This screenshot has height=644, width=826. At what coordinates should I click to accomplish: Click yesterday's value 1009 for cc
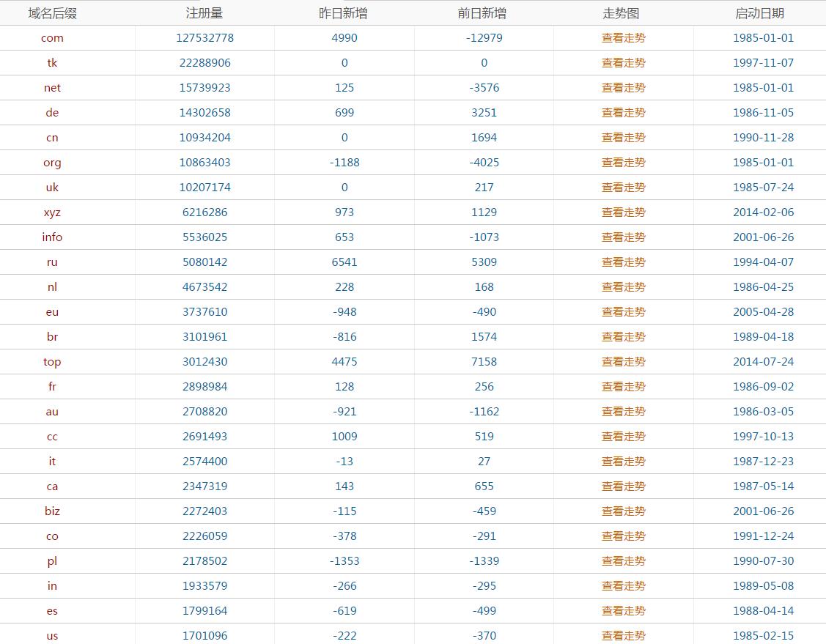(344, 437)
